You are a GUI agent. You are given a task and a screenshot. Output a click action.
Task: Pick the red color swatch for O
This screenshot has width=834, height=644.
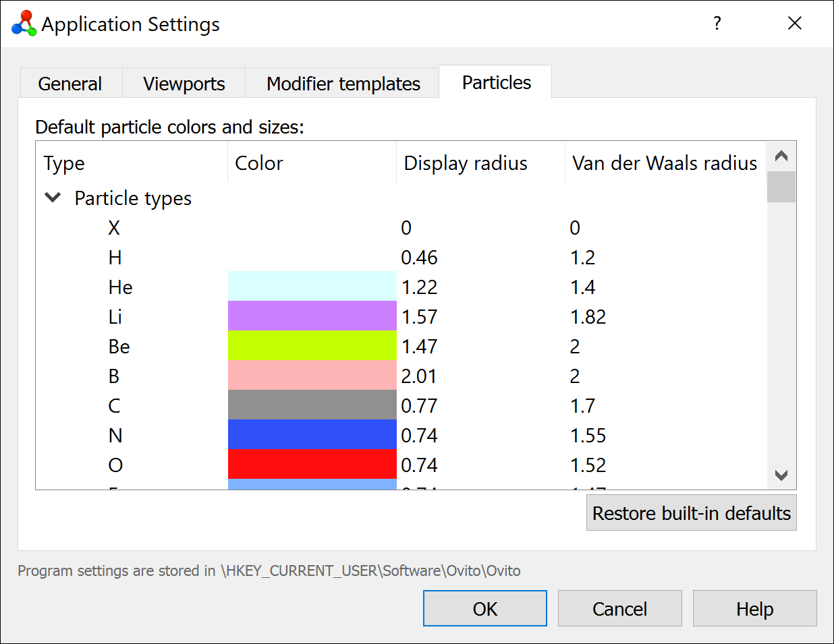pos(312,465)
